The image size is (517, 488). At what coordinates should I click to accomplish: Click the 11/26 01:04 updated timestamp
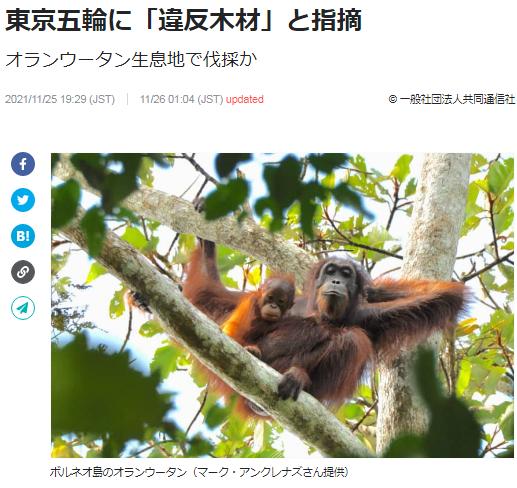(x=167, y=99)
